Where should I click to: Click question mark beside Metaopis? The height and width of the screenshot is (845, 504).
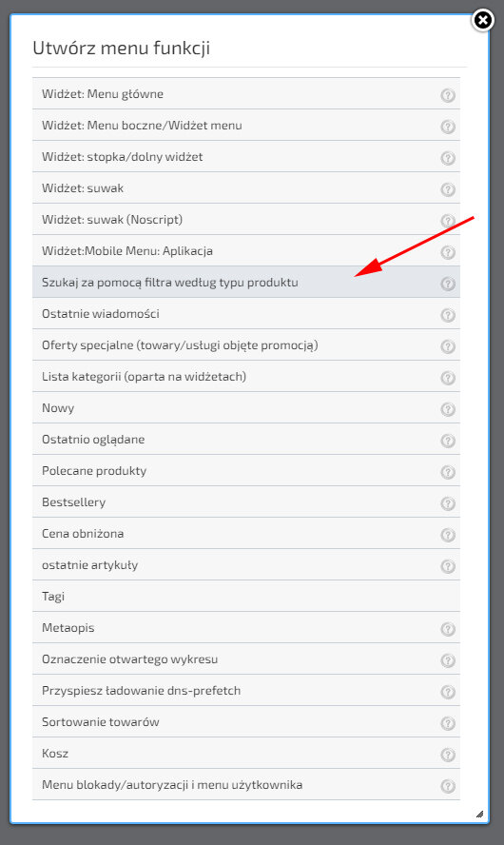(x=448, y=629)
